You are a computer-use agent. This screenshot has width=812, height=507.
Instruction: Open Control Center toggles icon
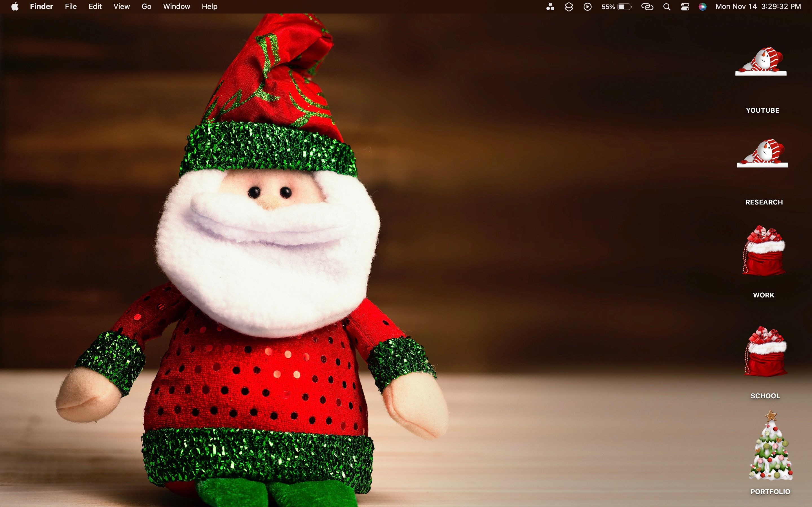pyautogui.click(x=685, y=7)
